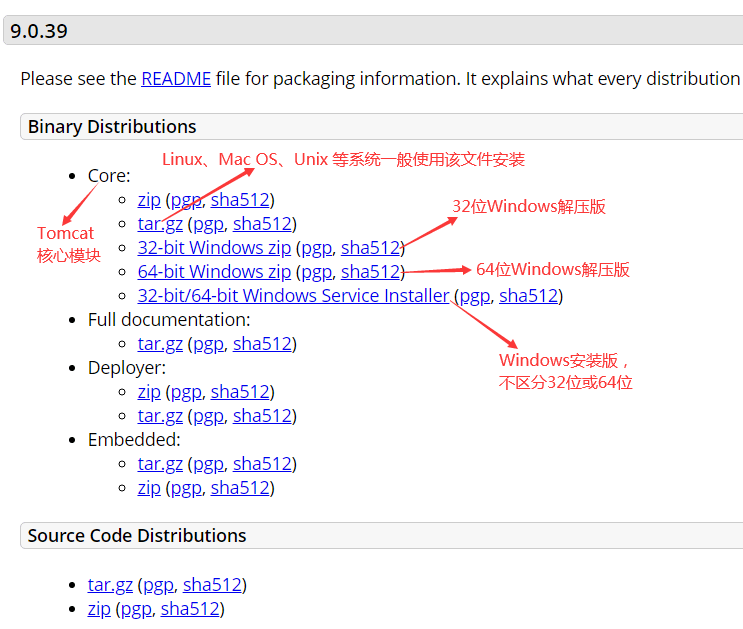Open pgp link for Full documentation tar.gz
743x629 pixels.
(x=208, y=344)
